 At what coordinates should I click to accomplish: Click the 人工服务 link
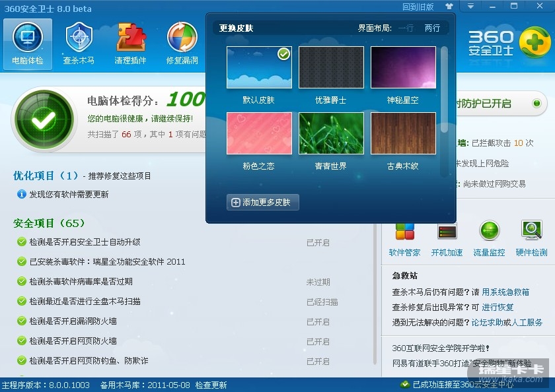click(527, 322)
